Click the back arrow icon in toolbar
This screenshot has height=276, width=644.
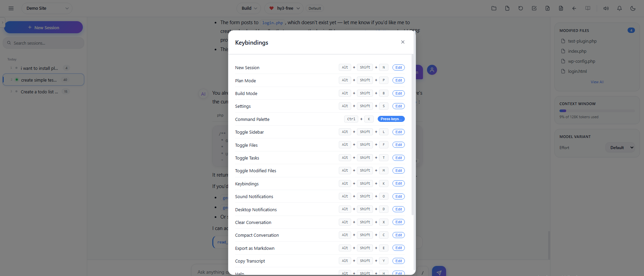[x=574, y=8]
